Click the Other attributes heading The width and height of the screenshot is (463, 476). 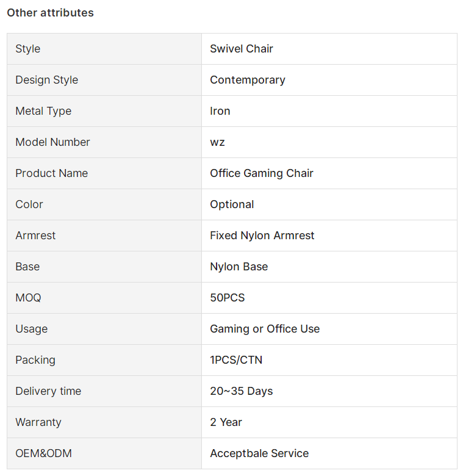point(51,13)
